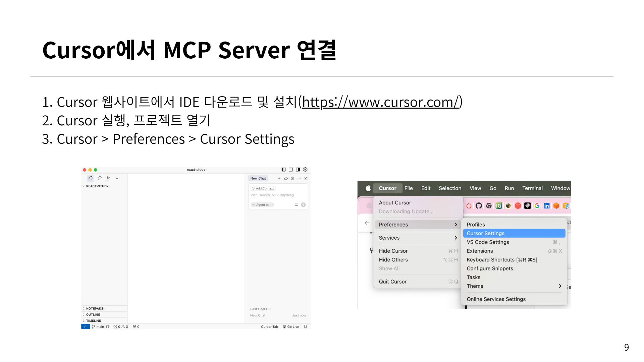Open the Source Control branch icon
The height and width of the screenshot is (362, 644).
tap(108, 178)
